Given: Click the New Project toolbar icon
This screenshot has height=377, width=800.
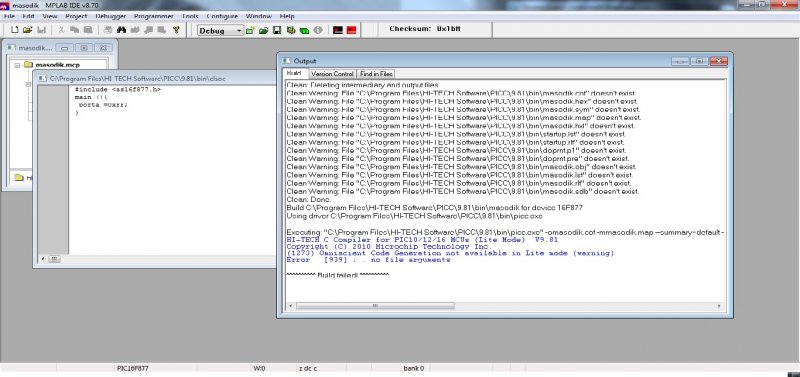Looking at the screenshot, I should coord(250,31).
